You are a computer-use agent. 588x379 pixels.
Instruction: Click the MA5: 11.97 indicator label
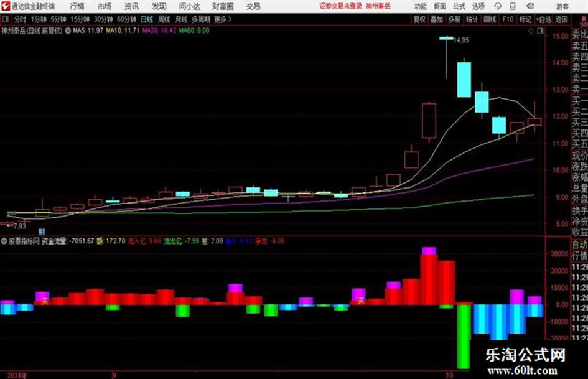tap(88, 30)
